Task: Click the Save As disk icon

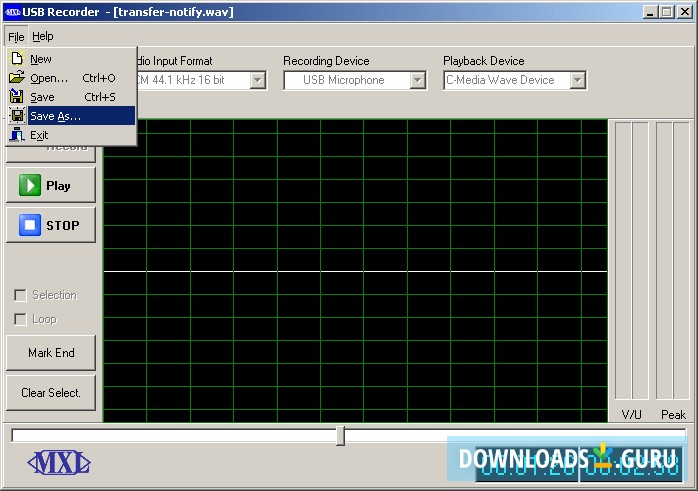Action: point(17,116)
